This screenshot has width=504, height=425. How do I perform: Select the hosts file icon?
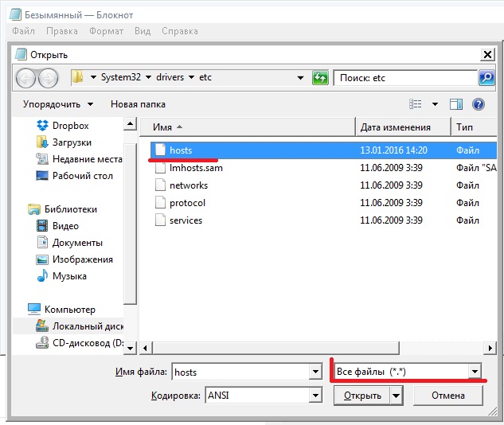pos(159,150)
